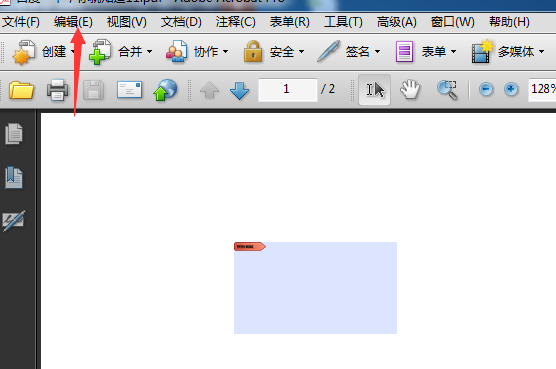
Task: Expand the 表单 toolbar dropdown arrow
Action: (x=454, y=52)
